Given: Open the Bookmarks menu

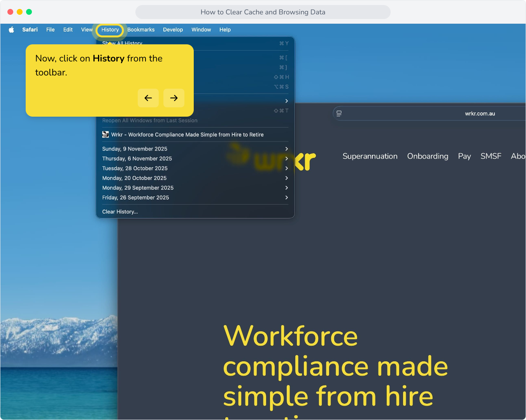Looking at the screenshot, I should 141,30.
